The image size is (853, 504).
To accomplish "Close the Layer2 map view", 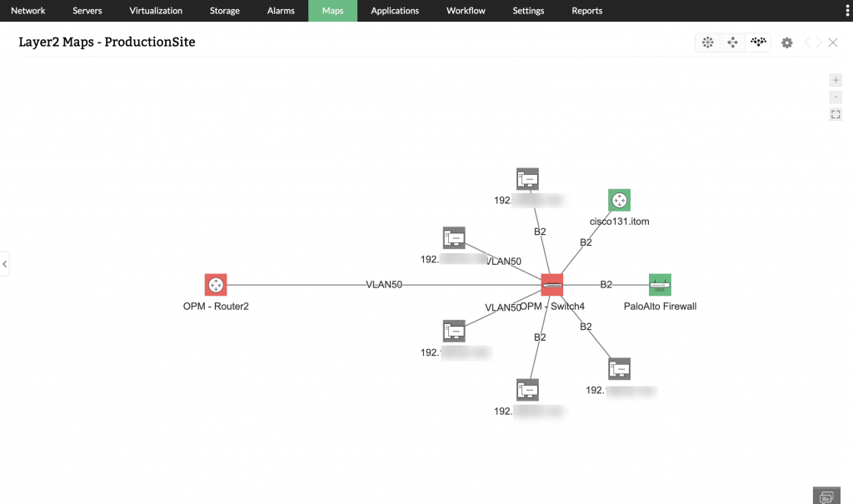I will click(x=833, y=42).
